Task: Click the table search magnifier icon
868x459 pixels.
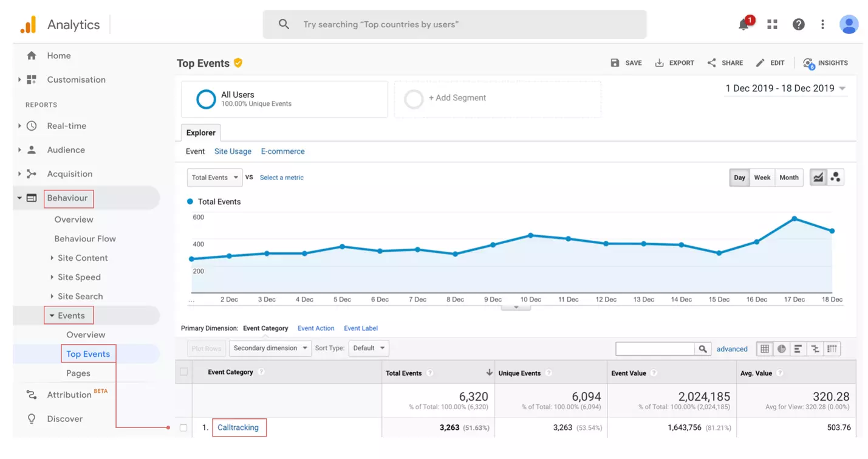Action: pos(703,349)
